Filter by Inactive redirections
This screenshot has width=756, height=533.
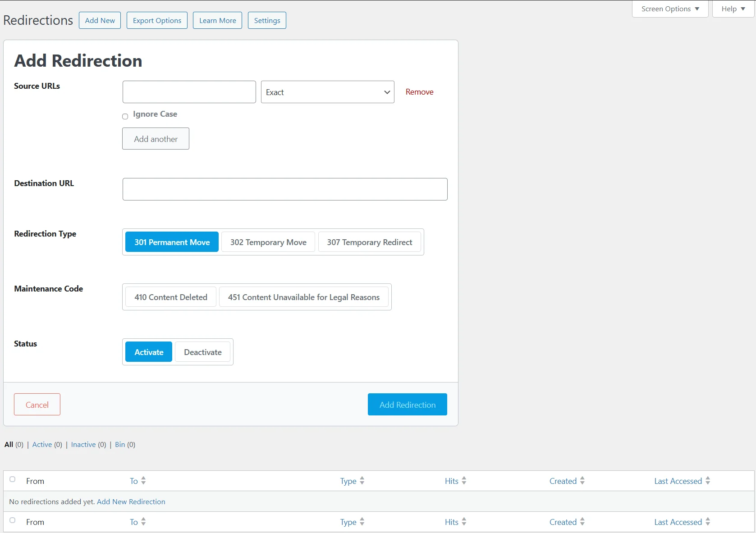(x=83, y=444)
